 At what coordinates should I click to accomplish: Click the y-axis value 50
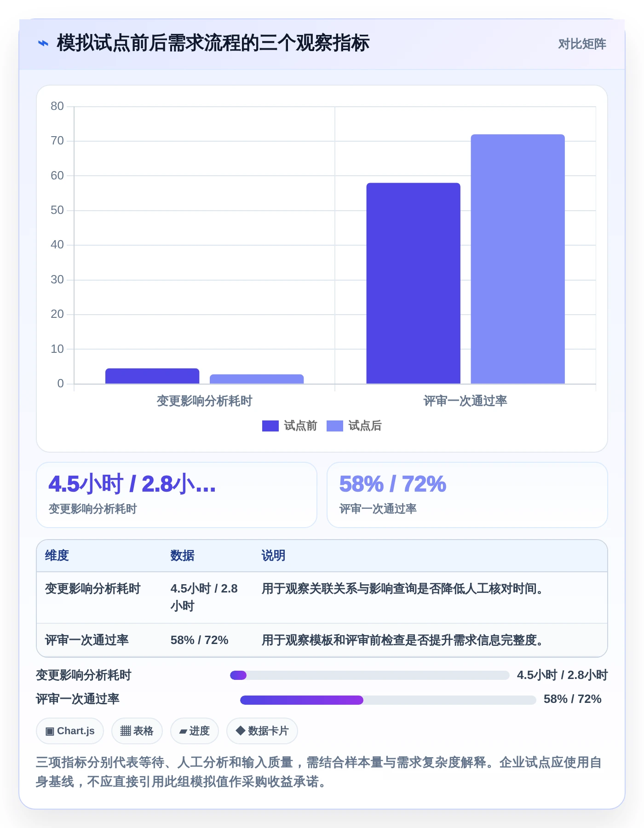pyautogui.click(x=57, y=210)
